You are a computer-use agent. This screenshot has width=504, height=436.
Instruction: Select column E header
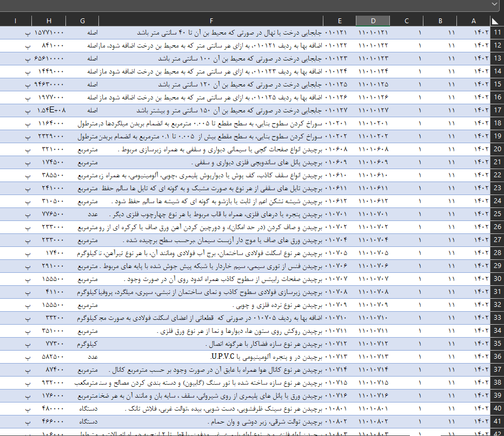coord(340,21)
